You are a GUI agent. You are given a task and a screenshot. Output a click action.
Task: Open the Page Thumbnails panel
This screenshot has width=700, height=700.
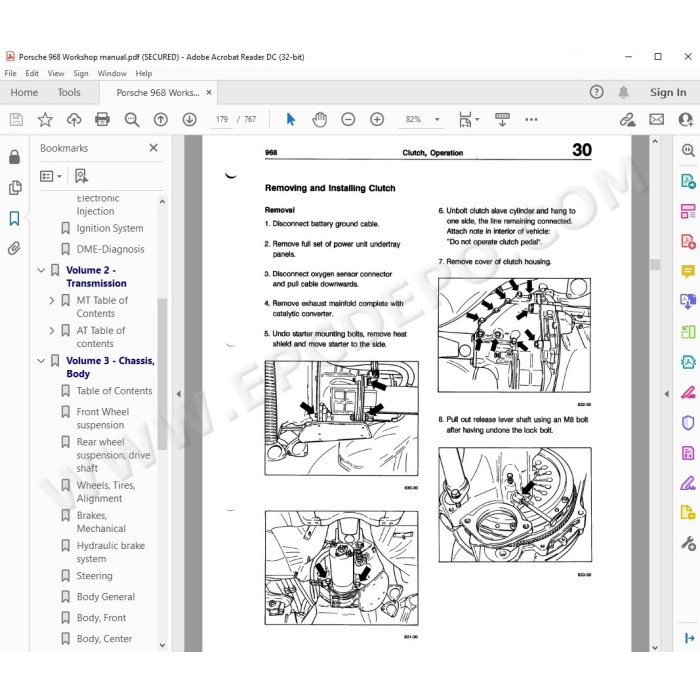click(14, 188)
